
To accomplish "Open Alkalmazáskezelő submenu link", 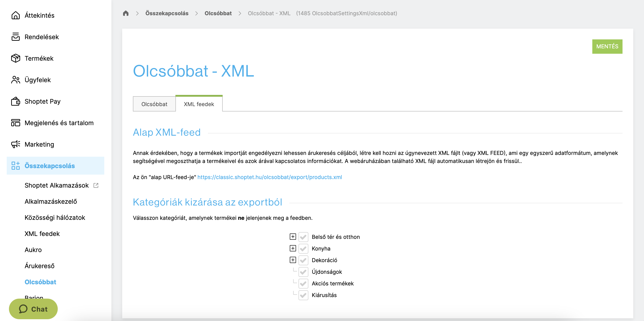I will click(51, 201).
